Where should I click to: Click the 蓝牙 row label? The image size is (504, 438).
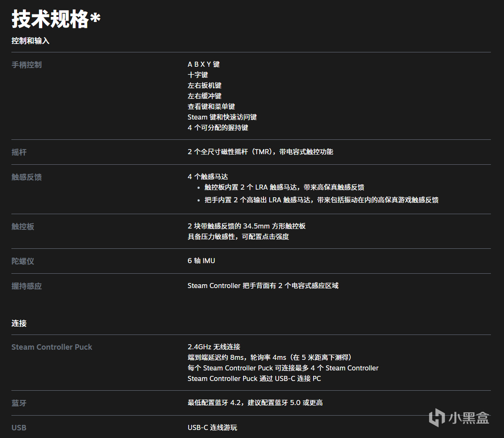(19, 403)
